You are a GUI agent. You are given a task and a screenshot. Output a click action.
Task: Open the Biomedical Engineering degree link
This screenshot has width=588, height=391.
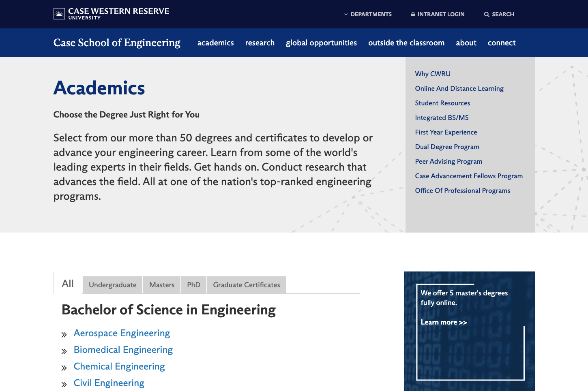123,350
